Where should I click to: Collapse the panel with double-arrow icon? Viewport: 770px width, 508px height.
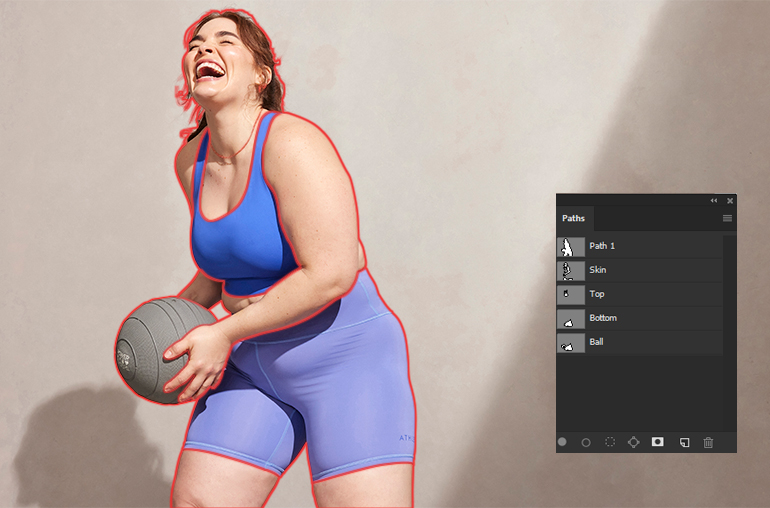point(714,201)
